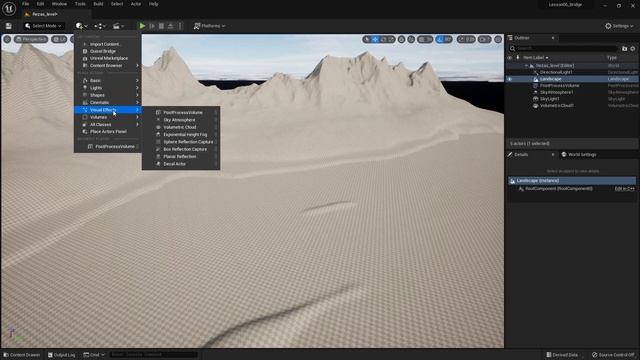Add a Box Reflection Capture actor
Screen dimensions: 640x360
point(181,149)
